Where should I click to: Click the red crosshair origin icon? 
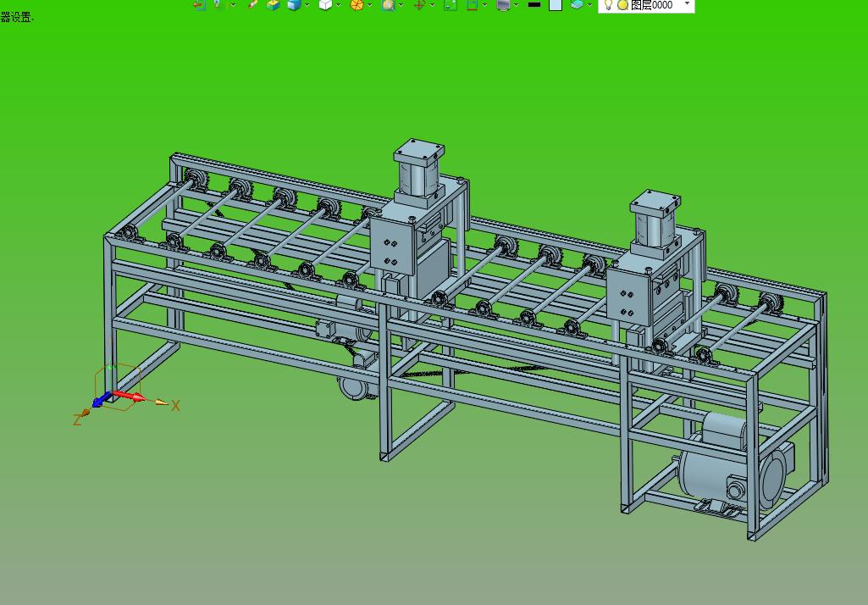(419, 4)
